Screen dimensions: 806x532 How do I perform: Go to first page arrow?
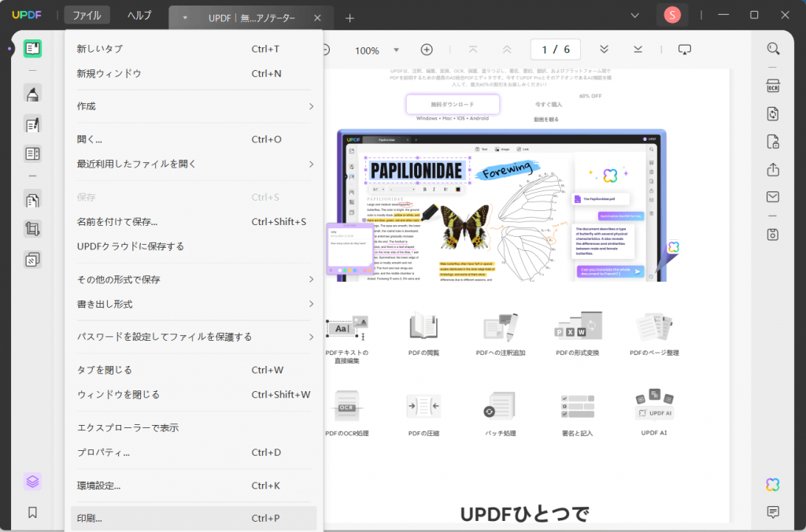click(473, 50)
